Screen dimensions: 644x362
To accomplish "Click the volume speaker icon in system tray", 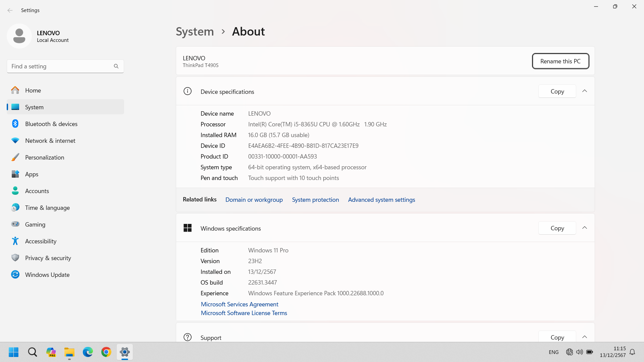I will point(579,352).
